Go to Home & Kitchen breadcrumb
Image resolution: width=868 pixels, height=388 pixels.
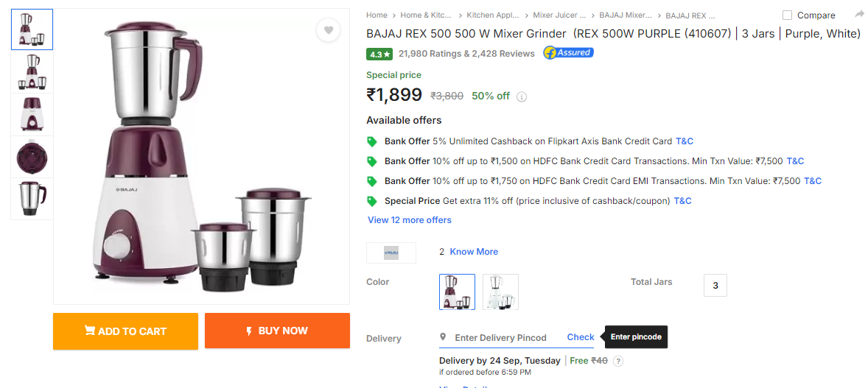tap(426, 15)
